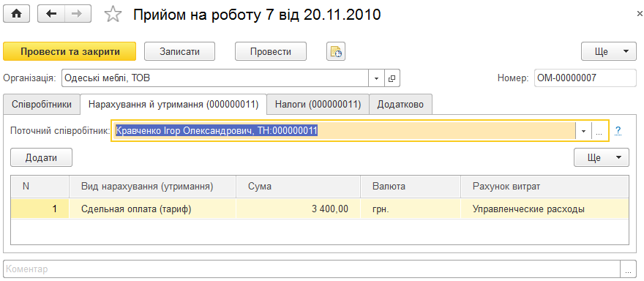Select the Сдельная оплата (тариф) cell

click(152, 209)
